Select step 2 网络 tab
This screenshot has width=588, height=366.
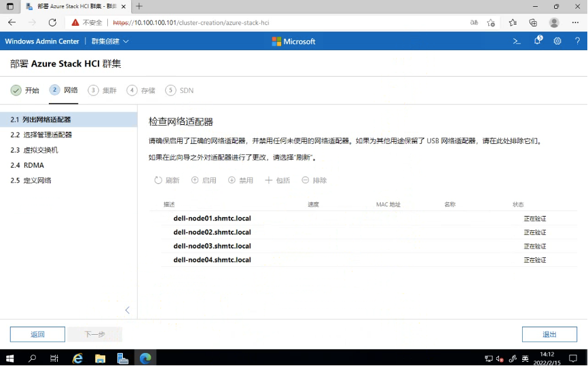[63, 90]
